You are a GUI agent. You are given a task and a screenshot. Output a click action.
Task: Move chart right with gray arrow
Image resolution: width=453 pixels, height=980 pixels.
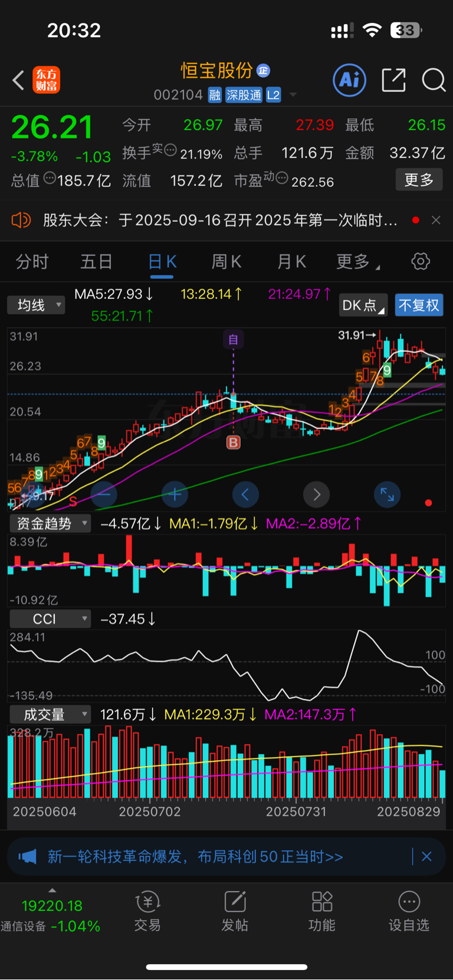(x=316, y=494)
